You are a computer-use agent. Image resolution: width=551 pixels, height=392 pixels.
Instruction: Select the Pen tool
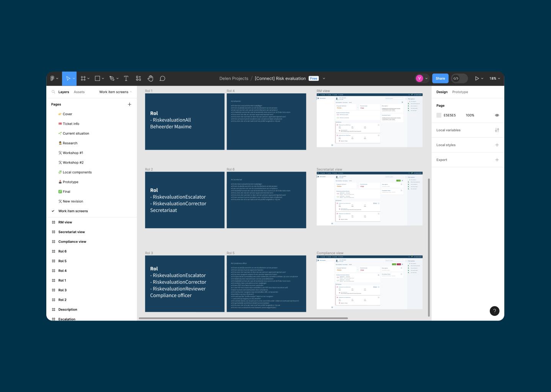[112, 78]
